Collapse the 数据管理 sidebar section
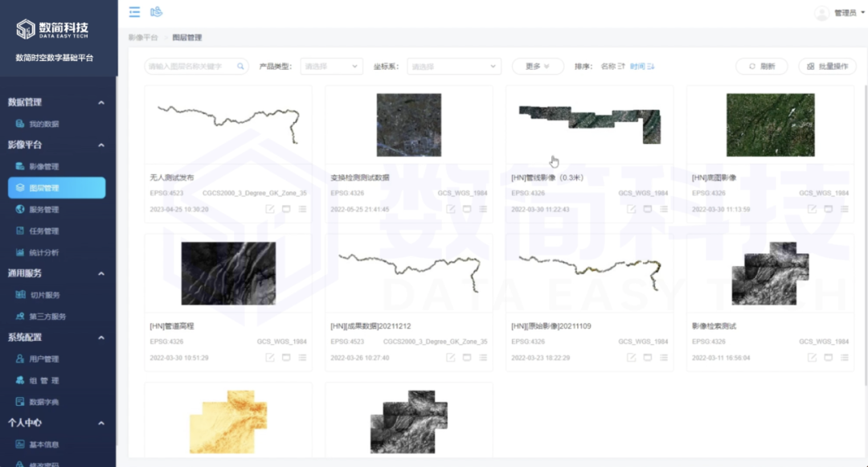 (x=101, y=102)
